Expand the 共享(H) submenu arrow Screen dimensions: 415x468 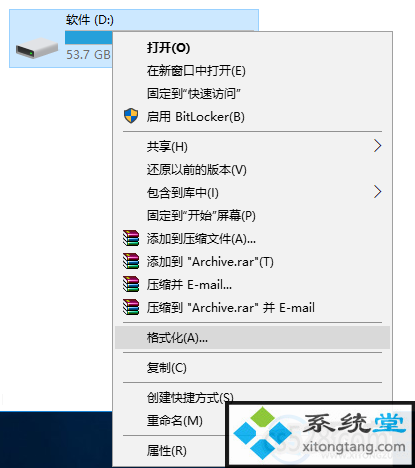377,146
